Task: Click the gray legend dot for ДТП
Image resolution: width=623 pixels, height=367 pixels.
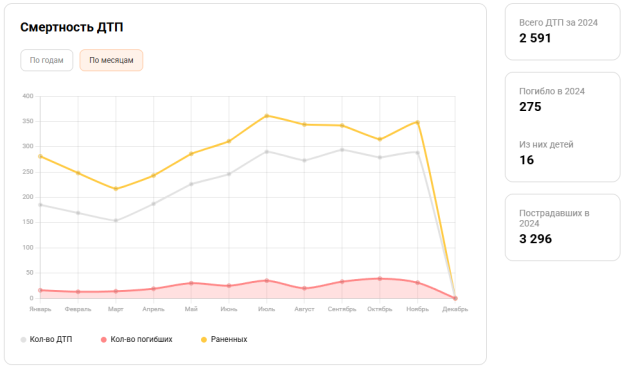Action: 23,340
